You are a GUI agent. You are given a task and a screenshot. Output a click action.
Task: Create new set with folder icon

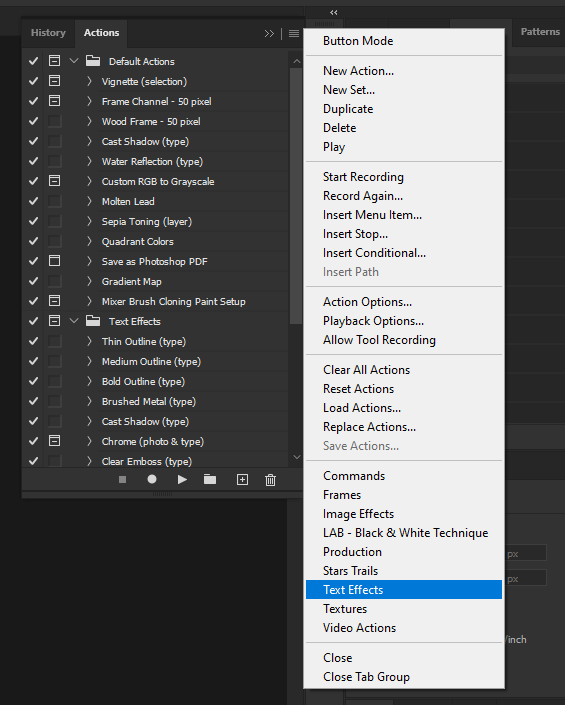click(210, 480)
